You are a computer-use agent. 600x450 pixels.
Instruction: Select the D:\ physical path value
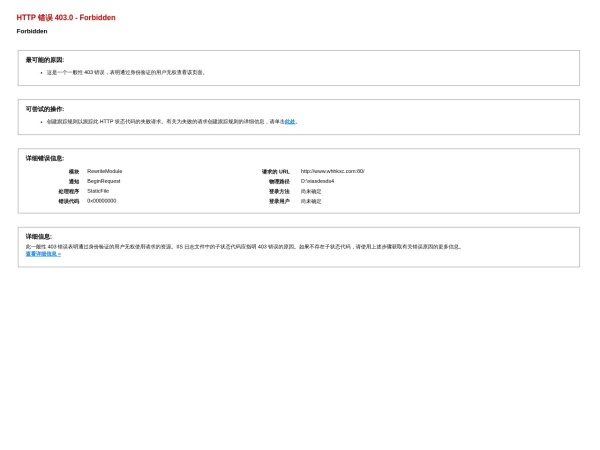(317, 181)
